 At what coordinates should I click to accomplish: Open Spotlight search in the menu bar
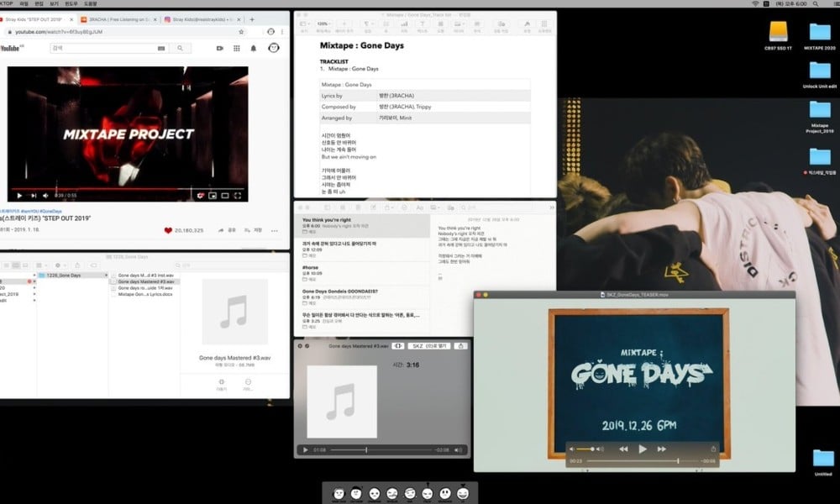816,3
